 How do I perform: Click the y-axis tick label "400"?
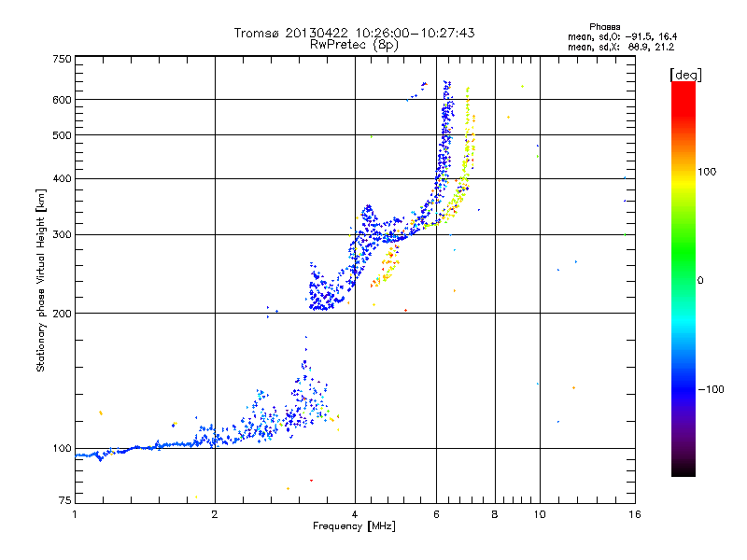coord(62,178)
